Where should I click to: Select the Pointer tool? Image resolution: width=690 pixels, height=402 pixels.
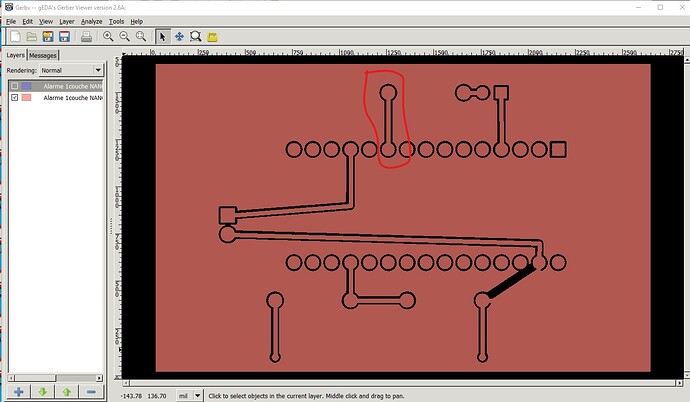[163, 37]
